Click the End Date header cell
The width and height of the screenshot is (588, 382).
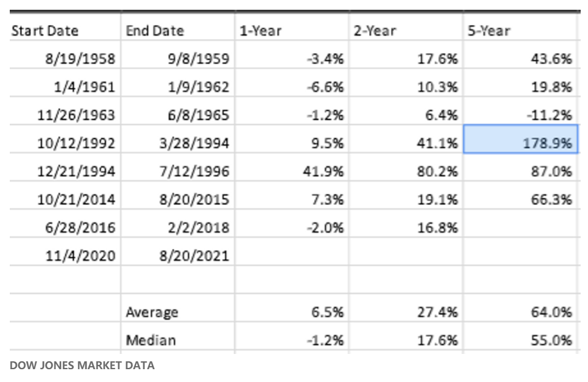(x=155, y=31)
